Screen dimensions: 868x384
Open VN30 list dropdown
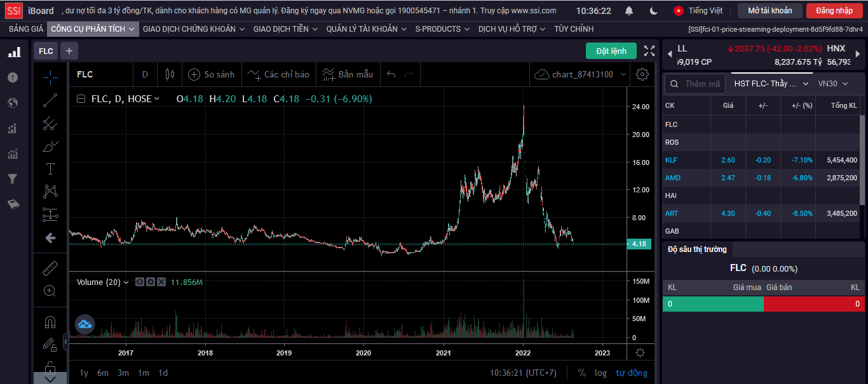coord(832,84)
